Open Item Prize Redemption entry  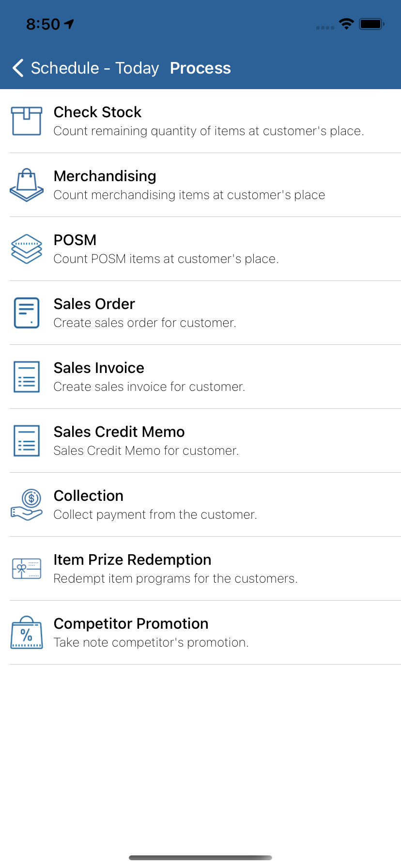[132, 560]
